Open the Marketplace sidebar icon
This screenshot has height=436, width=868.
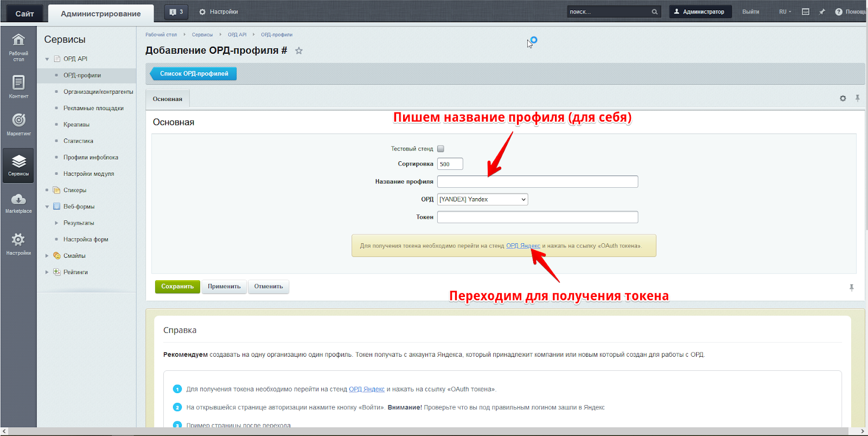18,203
